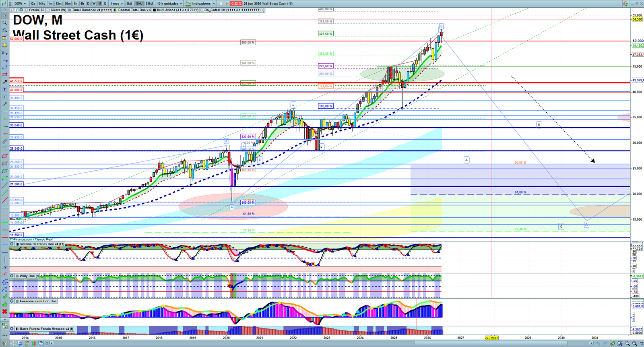
Task: Select the rectangle drawing tool with red border
Action: tap(5, 74)
